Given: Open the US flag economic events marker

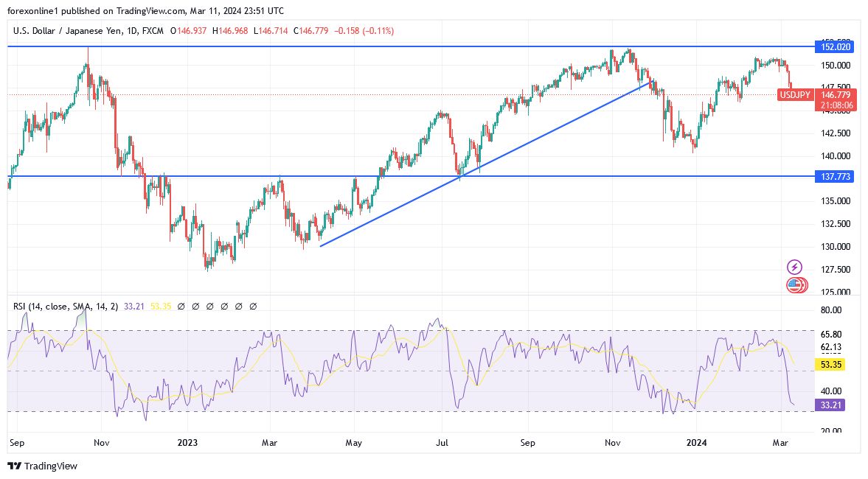Looking at the screenshot, I should (795, 284).
